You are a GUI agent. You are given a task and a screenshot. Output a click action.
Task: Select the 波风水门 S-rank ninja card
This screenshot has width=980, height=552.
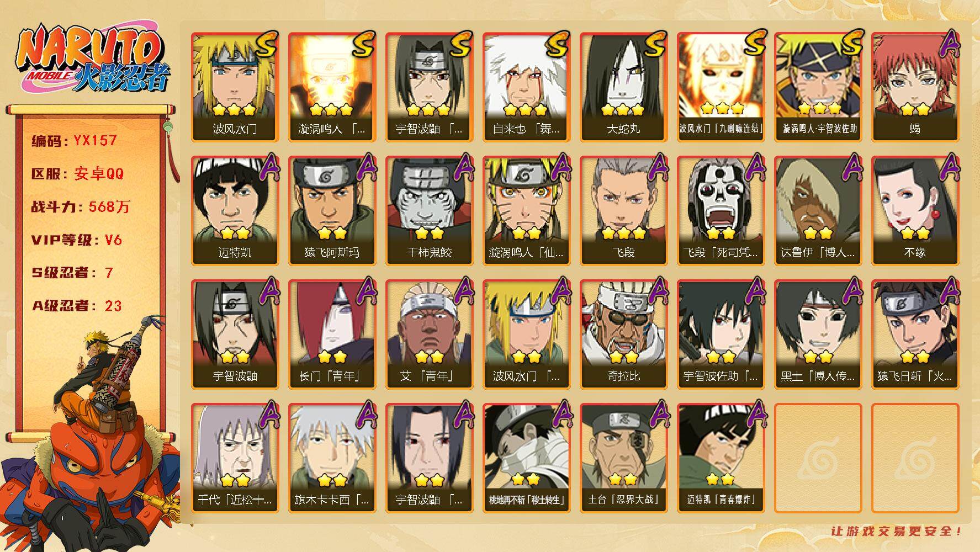[x=235, y=87]
